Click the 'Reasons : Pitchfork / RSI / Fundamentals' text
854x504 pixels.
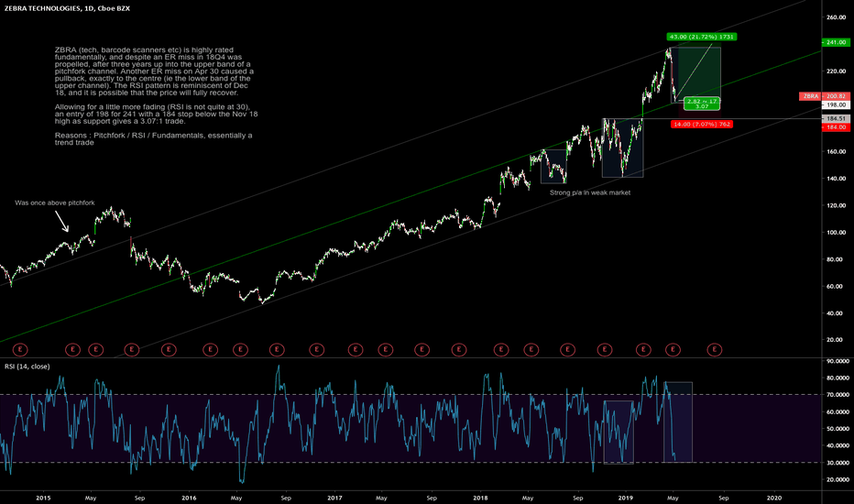click(153, 138)
